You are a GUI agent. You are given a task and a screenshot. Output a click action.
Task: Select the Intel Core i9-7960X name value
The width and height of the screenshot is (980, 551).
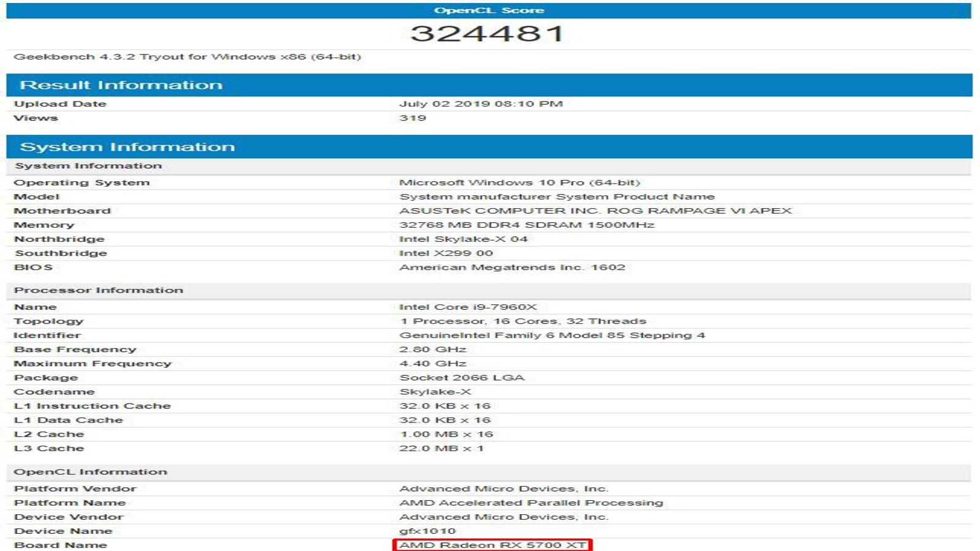(468, 307)
